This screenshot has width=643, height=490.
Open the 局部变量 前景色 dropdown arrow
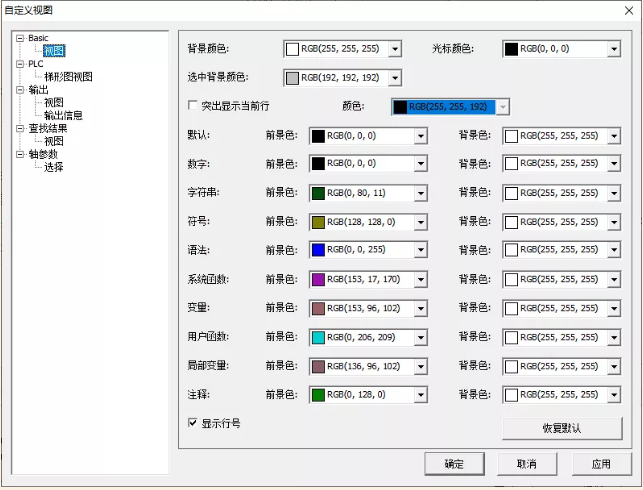pos(420,367)
